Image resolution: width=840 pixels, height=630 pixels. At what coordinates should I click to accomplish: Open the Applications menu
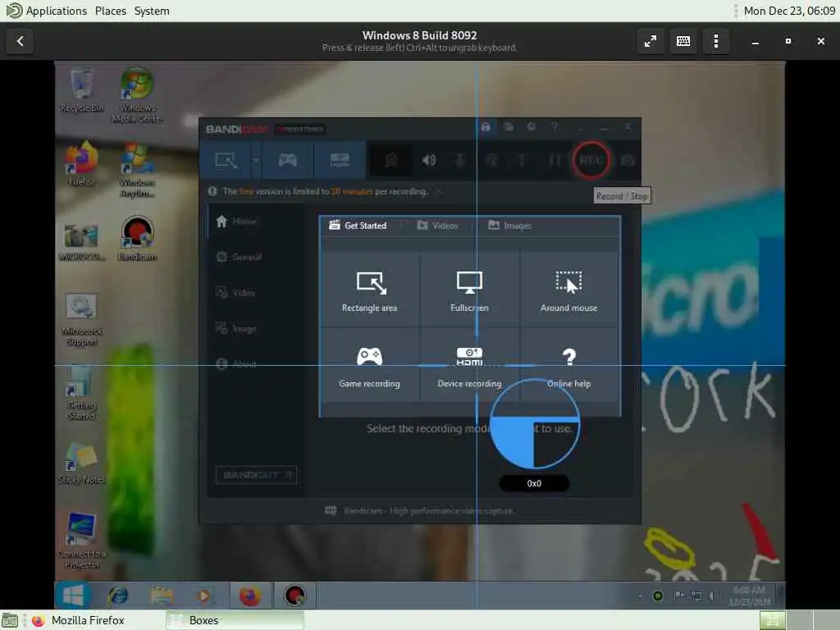point(47,11)
